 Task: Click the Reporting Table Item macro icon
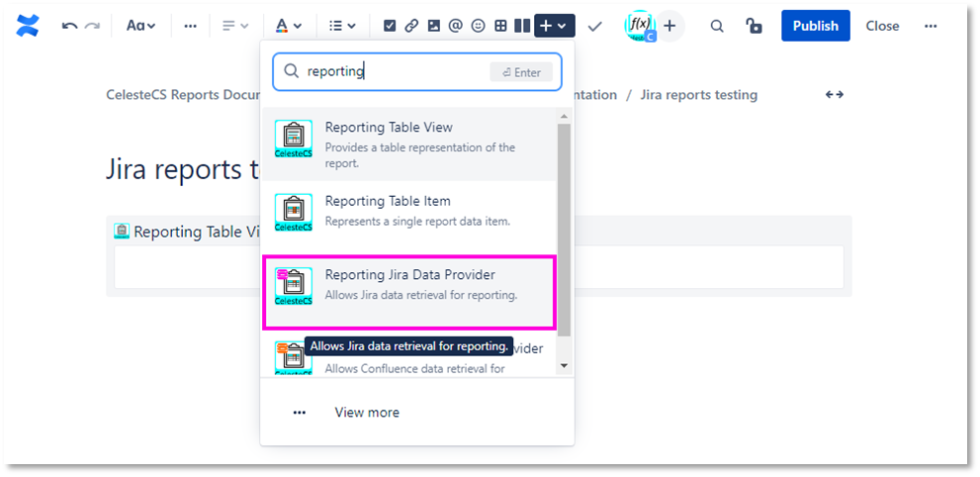[293, 213]
